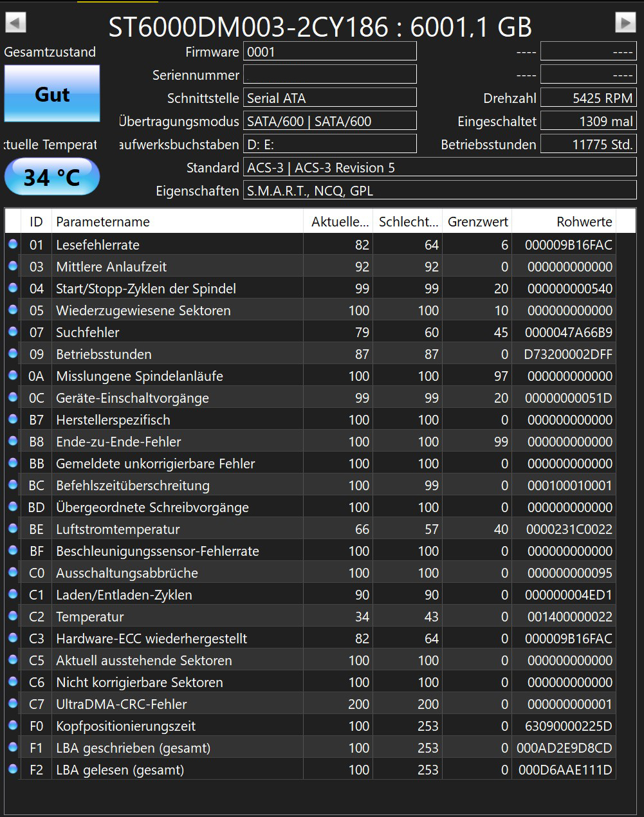The width and height of the screenshot is (644, 817).
Task: Click the Betriebsstunden value 11775 Std.
Action: click(589, 144)
